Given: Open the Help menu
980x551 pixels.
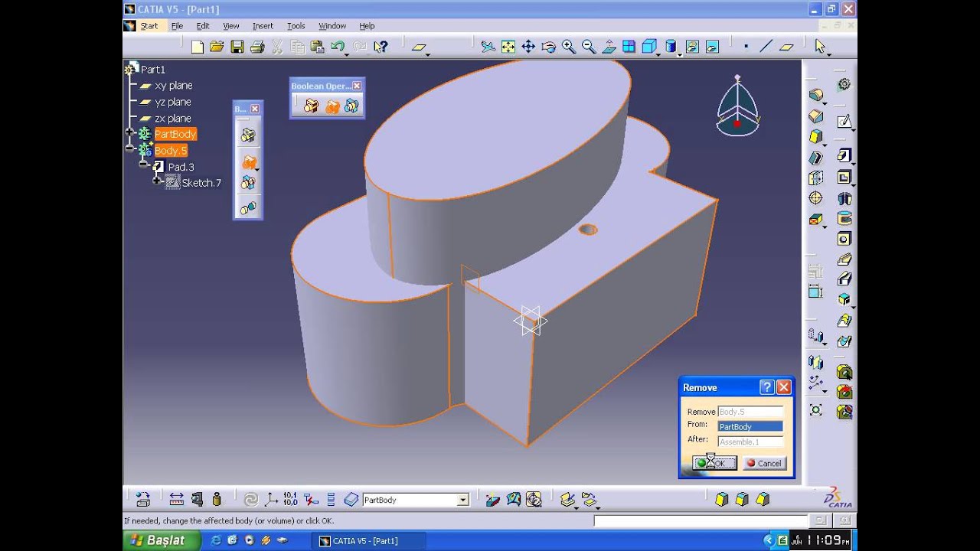Looking at the screenshot, I should point(367,26).
